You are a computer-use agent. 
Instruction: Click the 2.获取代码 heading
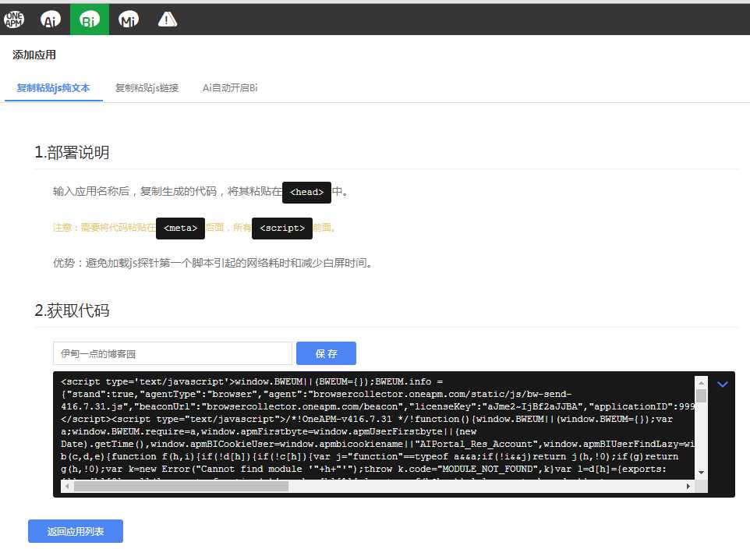click(x=72, y=310)
